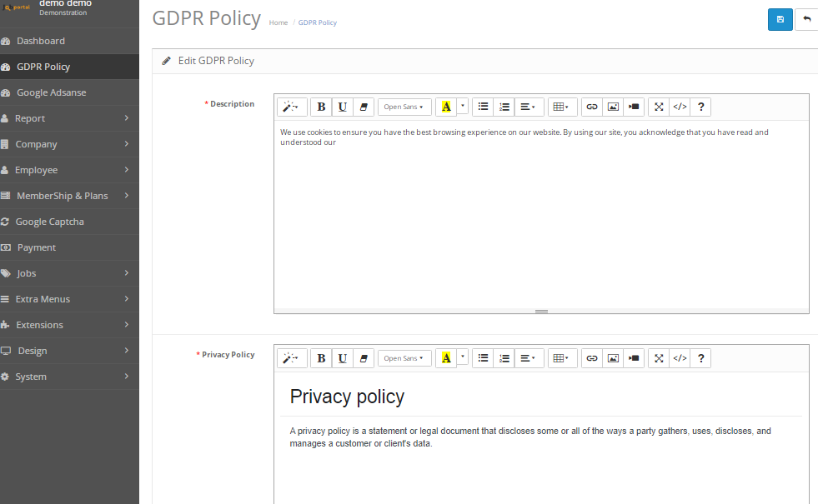Click the back arrow button
This screenshot has width=818, height=504.
[806, 19]
